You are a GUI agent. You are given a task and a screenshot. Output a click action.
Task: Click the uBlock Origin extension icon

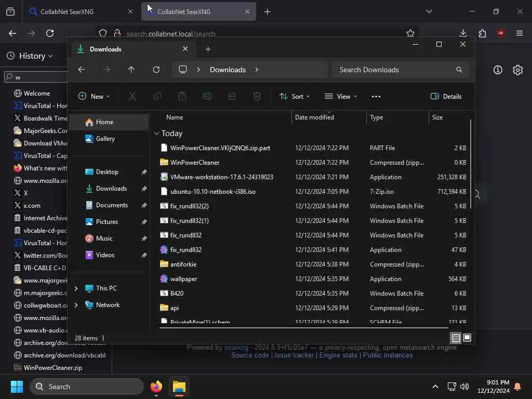pos(501,33)
